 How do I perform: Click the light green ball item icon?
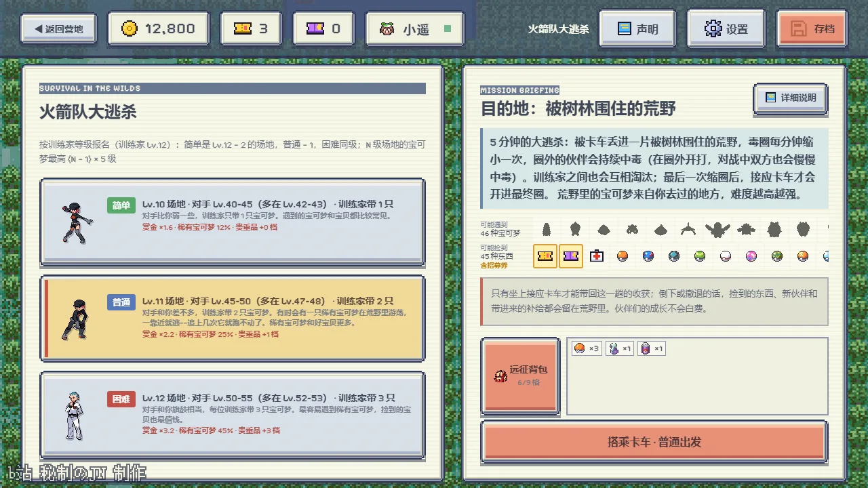coord(700,256)
